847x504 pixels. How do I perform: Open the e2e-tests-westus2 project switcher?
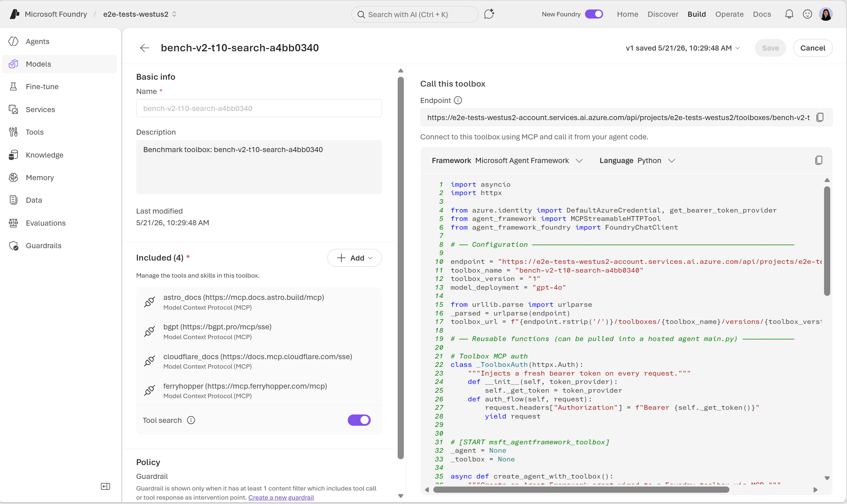[x=140, y=14]
